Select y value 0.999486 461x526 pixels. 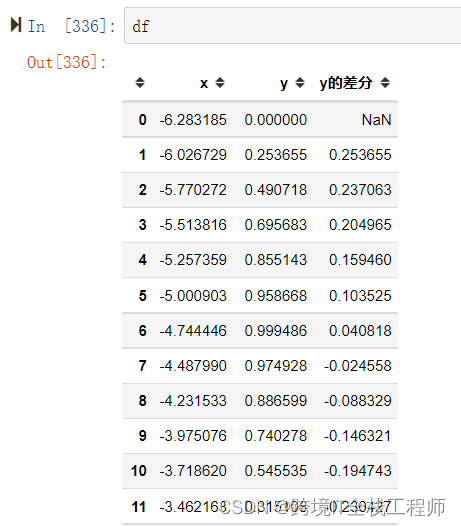pos(275,331)
